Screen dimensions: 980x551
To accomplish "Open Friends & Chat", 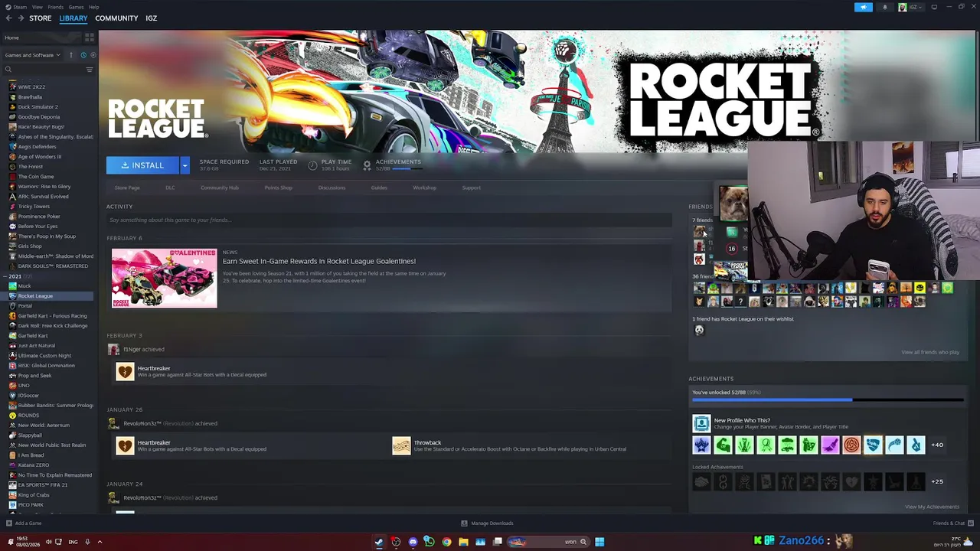I will click(x=952, y=523).
